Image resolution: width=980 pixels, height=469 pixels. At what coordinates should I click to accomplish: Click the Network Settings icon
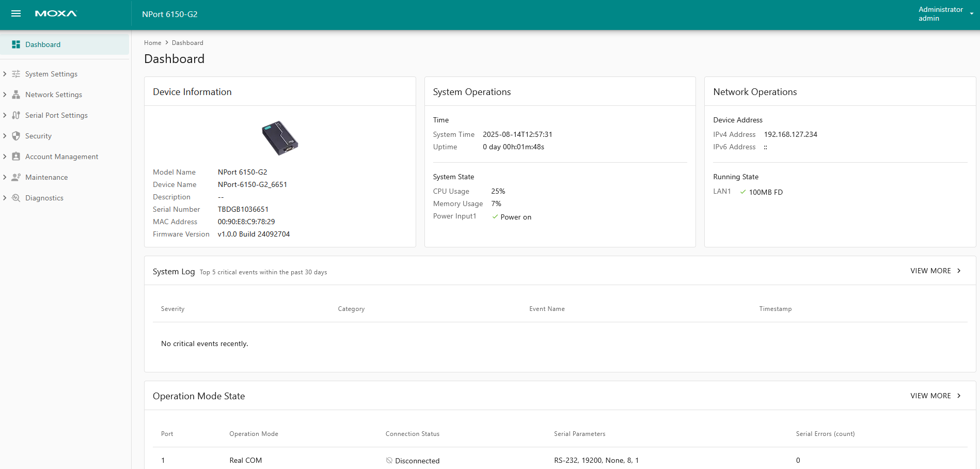pyautogui.click(x=16, y=95)
